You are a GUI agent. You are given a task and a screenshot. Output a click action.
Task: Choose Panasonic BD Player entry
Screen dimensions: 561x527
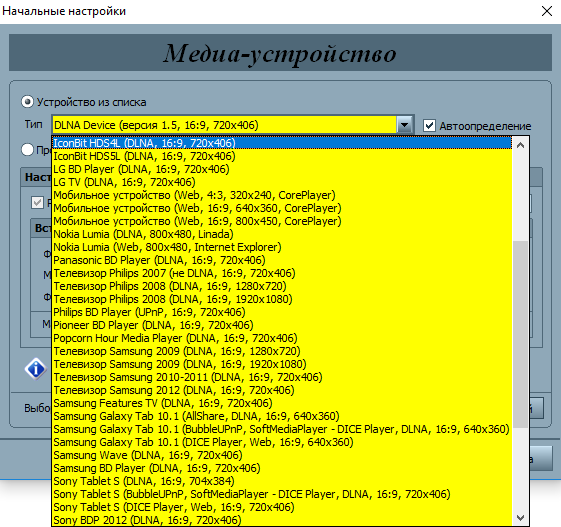click(282, 260)
